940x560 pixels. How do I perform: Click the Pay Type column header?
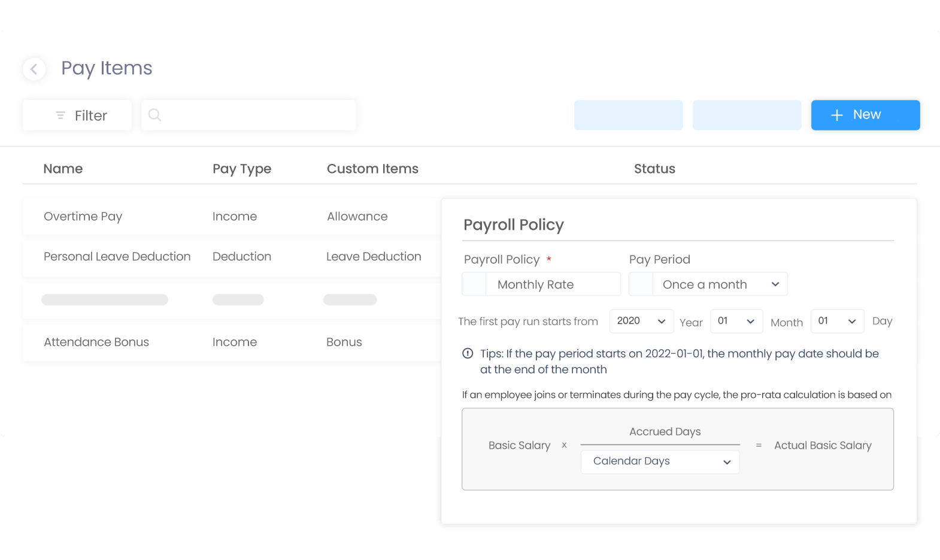pos(242,169)
